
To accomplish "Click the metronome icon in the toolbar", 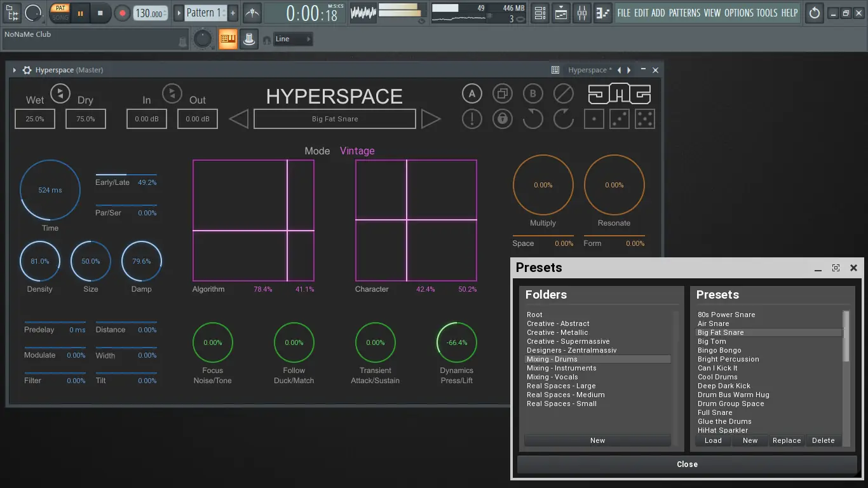I will pyautogui.click(x=252, y=13).
